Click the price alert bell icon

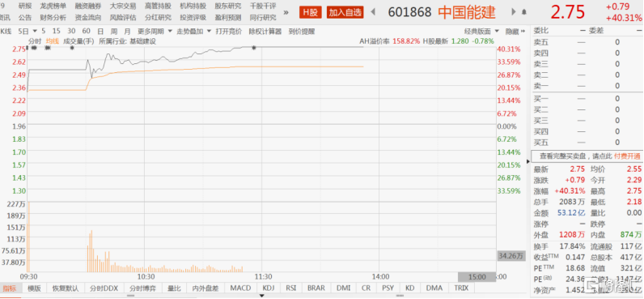click(x=523, y=12)
